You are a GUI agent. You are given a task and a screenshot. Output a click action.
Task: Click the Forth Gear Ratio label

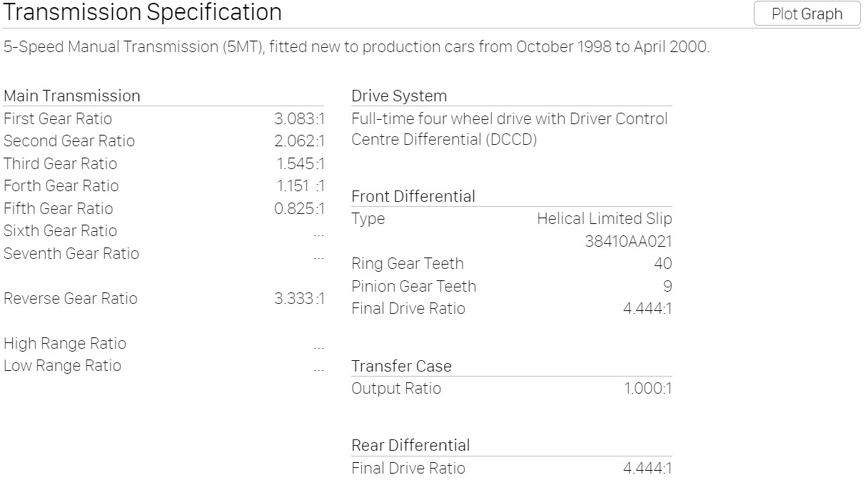click(x=61, y=186)
